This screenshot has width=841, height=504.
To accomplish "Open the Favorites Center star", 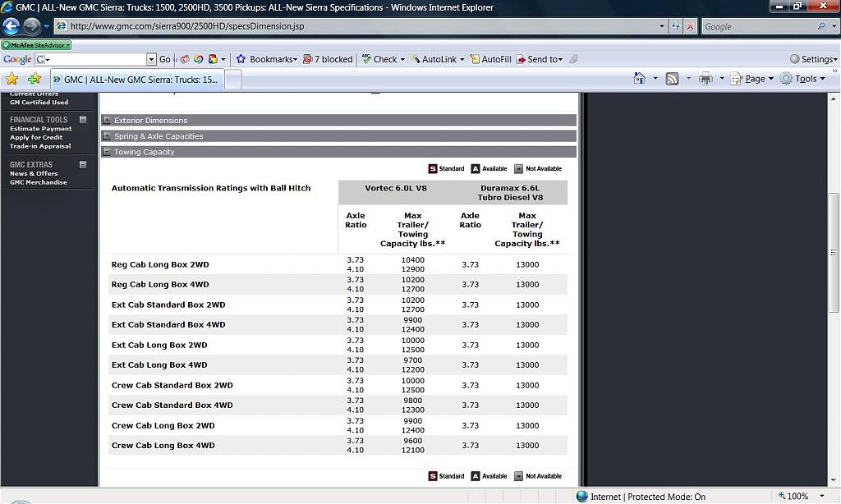I will [11, 79].
